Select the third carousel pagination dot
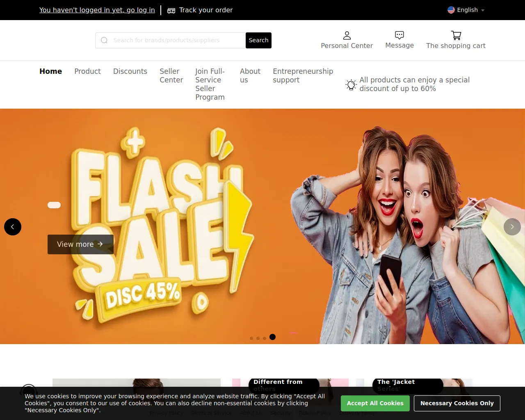The width and height of the screenshot is (525, 420). (x=265, y=338)
